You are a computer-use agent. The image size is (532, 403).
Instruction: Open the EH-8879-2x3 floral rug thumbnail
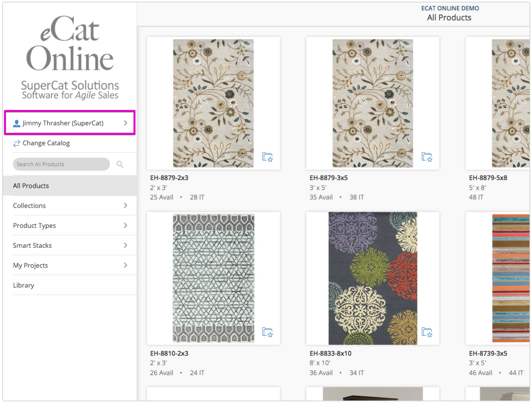[x=213, y=103]
